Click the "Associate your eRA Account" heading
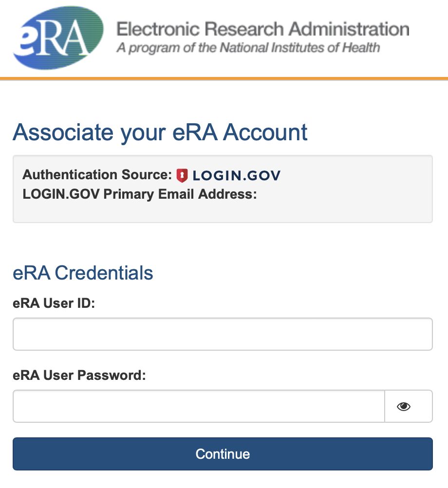448x488 pixels. [160, 132]
